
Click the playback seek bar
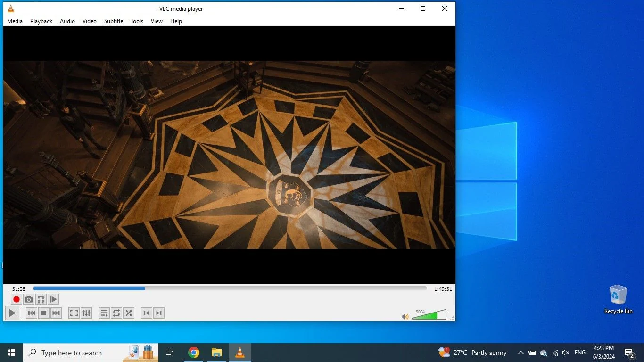[x=230, y=288]
